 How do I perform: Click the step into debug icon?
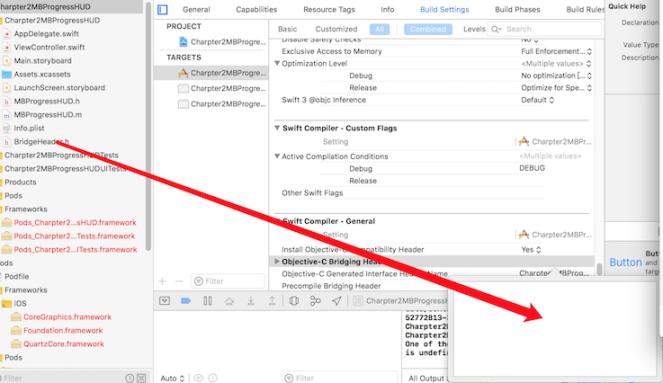coord(251,301)
